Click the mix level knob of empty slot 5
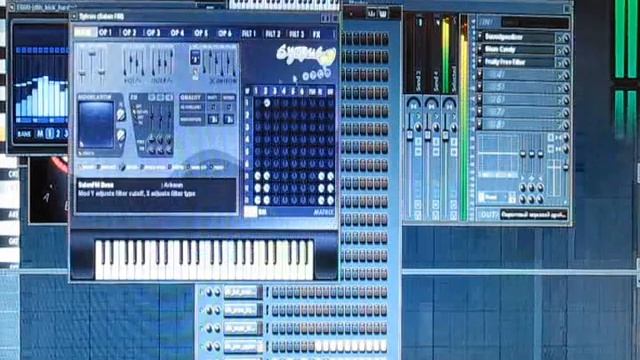 click(x=566, y=88)
